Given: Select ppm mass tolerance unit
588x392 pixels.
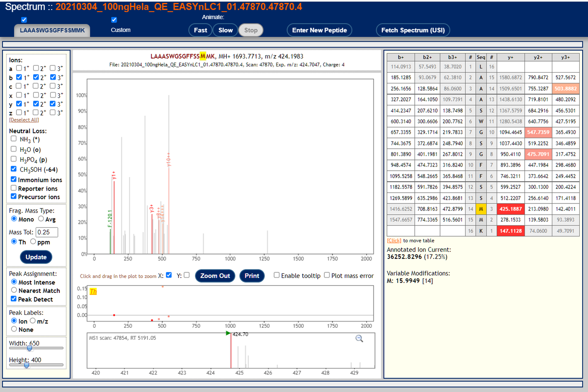Looking at the screenshot, I should [33, 241].
